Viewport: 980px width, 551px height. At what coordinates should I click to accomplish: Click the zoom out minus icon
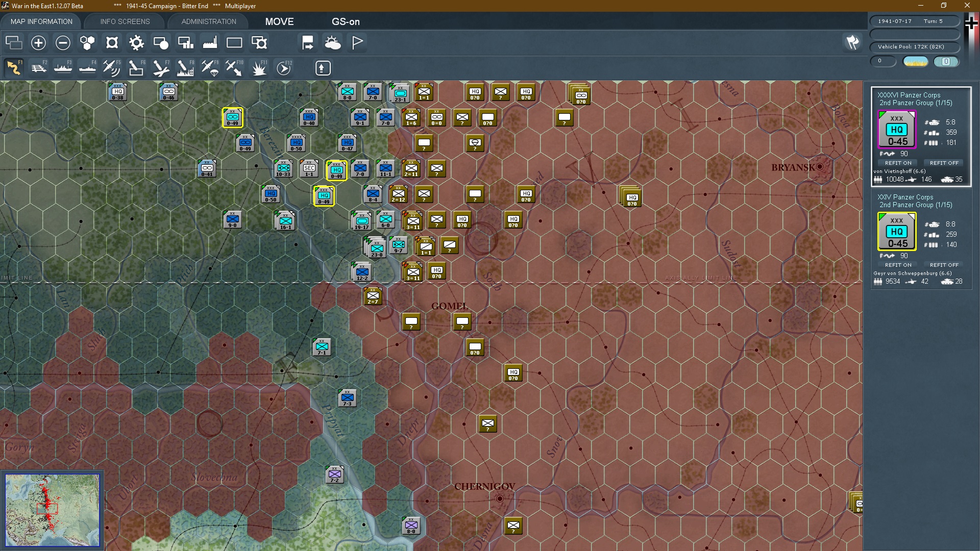(63, 43)
